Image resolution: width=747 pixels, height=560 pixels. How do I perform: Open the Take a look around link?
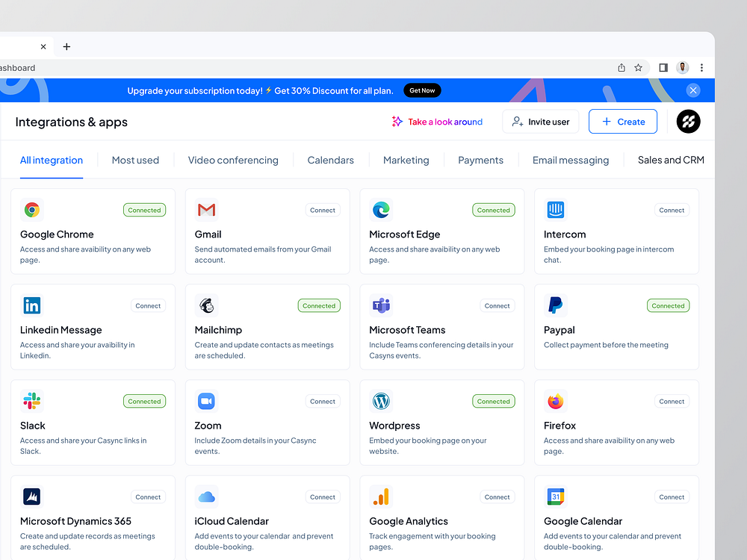(x=437, y=122)
